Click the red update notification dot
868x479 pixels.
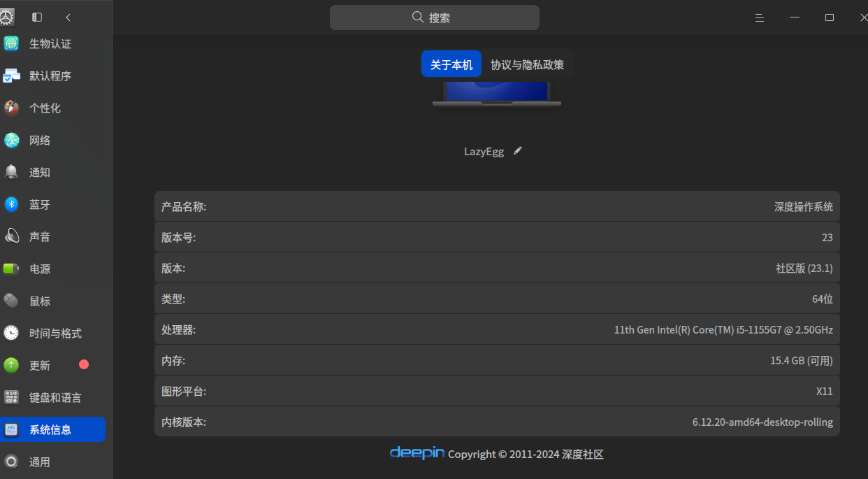point(84,364)
